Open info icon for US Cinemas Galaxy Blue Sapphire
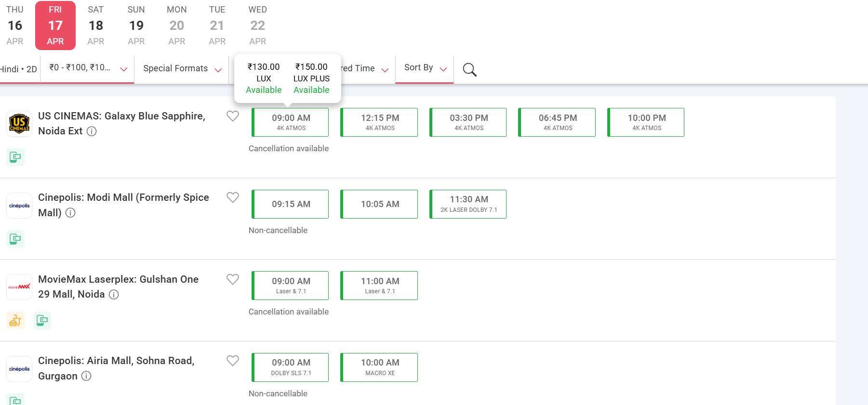The height and width of the screenshot is (405, 868). pos(92,131)
